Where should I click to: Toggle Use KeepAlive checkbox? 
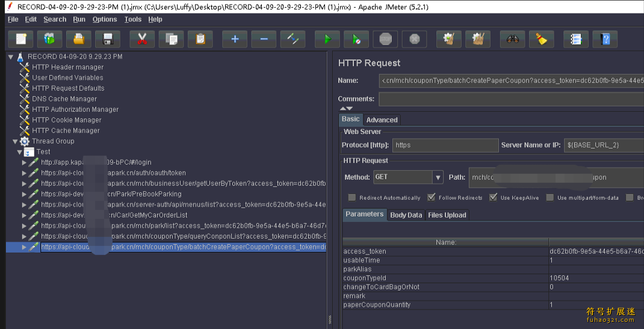tap(494, 198)
